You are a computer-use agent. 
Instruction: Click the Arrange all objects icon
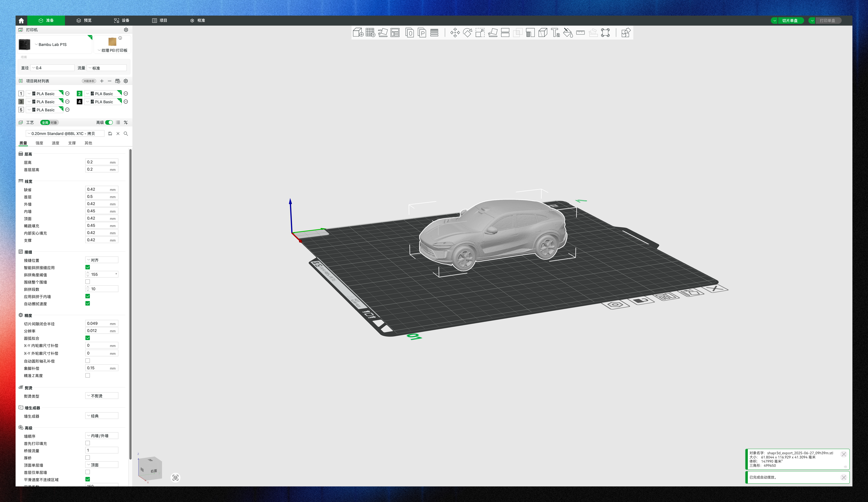pos(395,33)
